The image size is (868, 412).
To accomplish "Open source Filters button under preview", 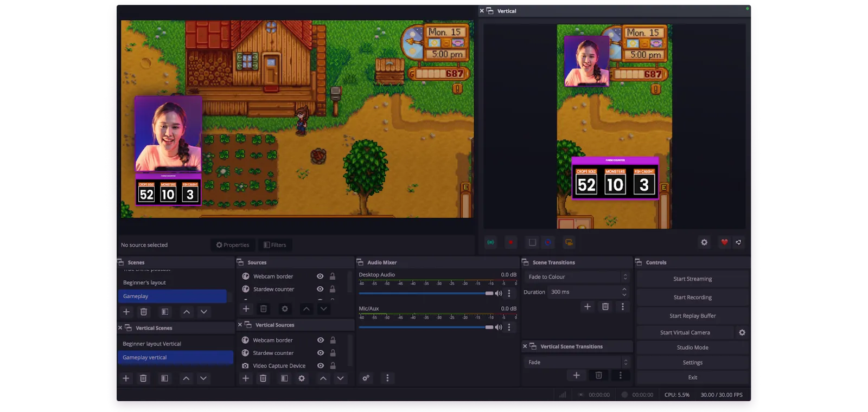I will click(x=275, y=245).
